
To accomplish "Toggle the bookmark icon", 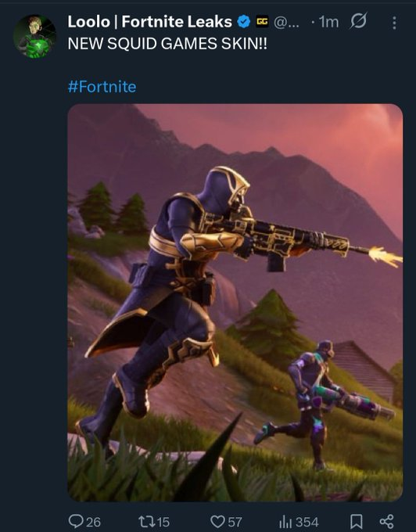I will (356, 522).
